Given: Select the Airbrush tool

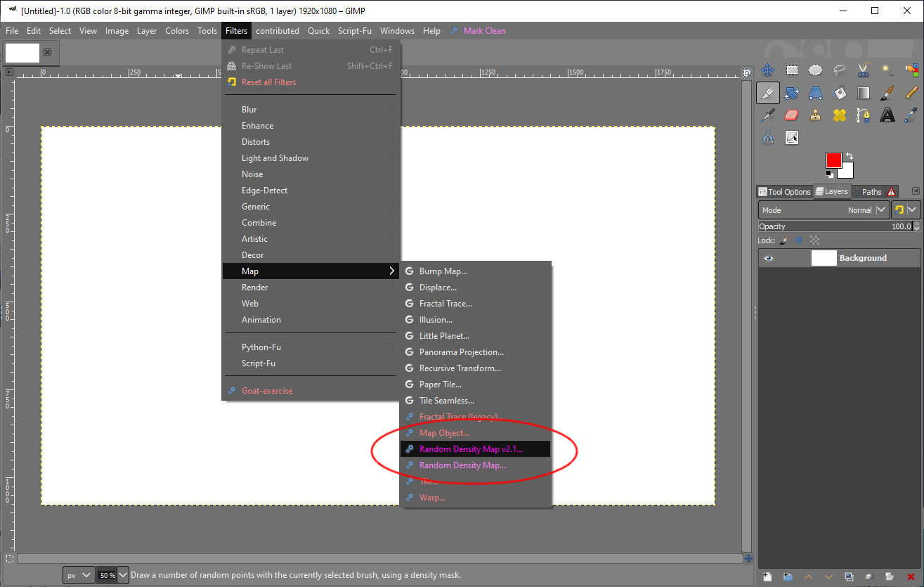Looking at the screenshot, I should pyautogui.click(x=768, y=115).
